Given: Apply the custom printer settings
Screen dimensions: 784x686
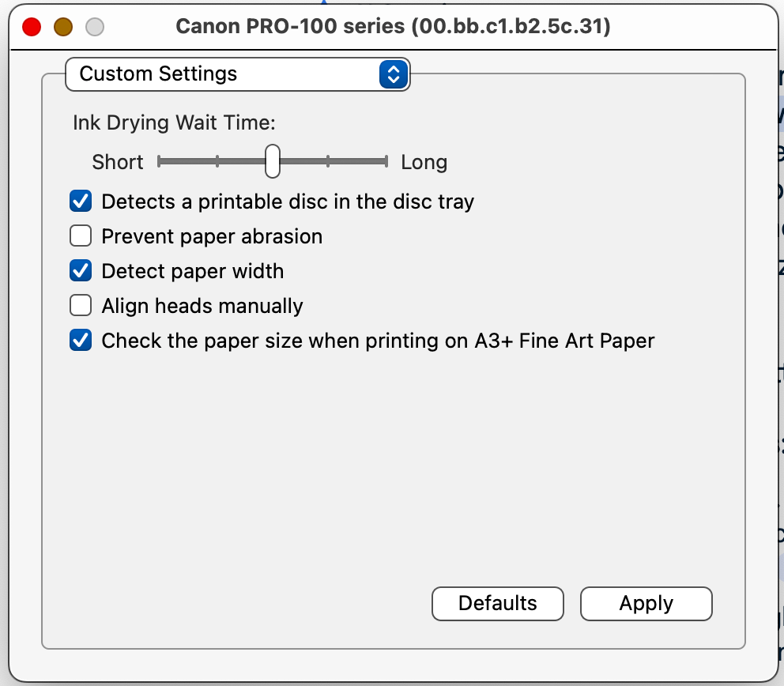Looking at the screenshot, I should (x=646, y=603).
